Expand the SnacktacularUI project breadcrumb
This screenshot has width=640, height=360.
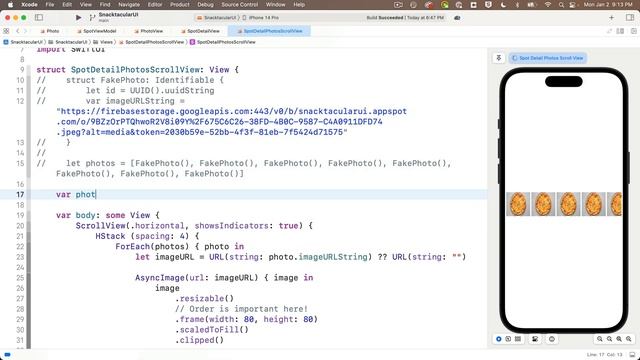coord(23,42)
